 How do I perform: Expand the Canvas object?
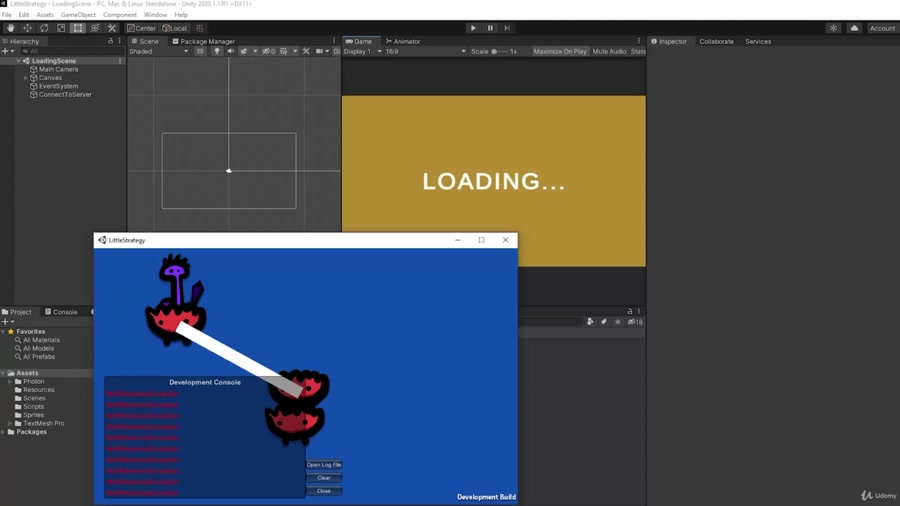coord(26,77)
